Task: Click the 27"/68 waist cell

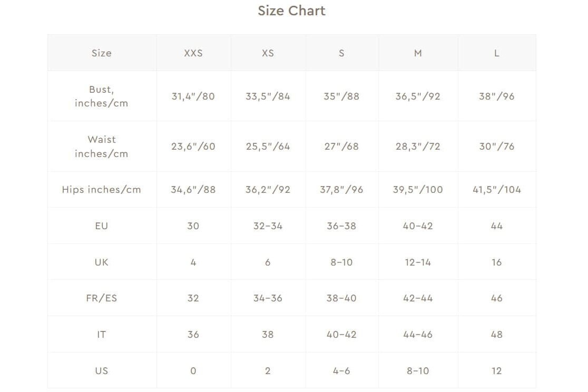Action: point(341,146)
